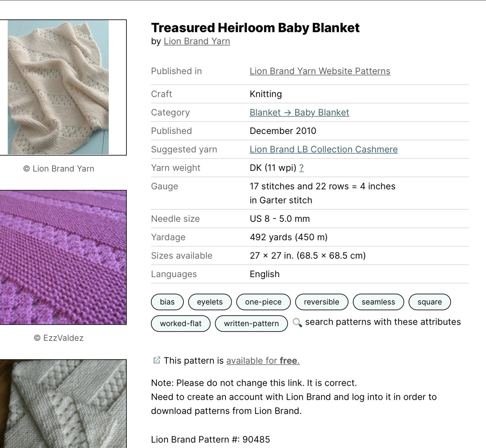Open the Lion Brand Yarn designer link
Viewport: 486px width, 448px height.
click(197, 41)
